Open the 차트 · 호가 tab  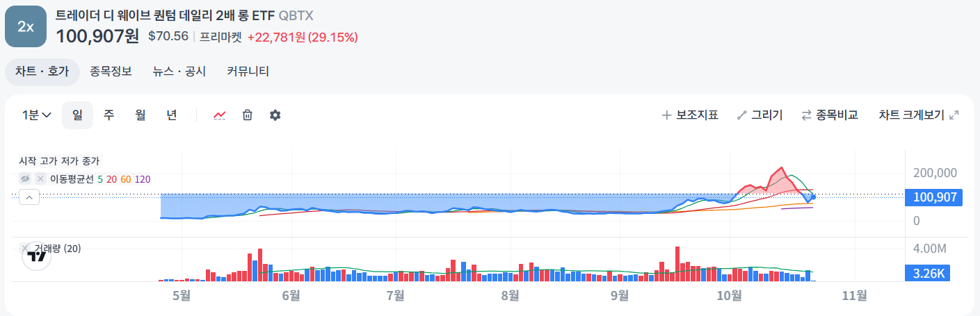point(42,72)
